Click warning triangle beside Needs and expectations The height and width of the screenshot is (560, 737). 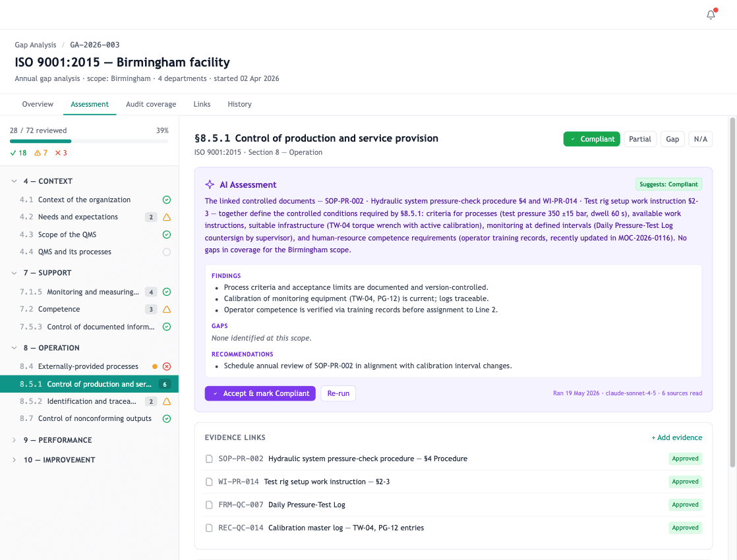pyautogui.click(x=166, y=217)
